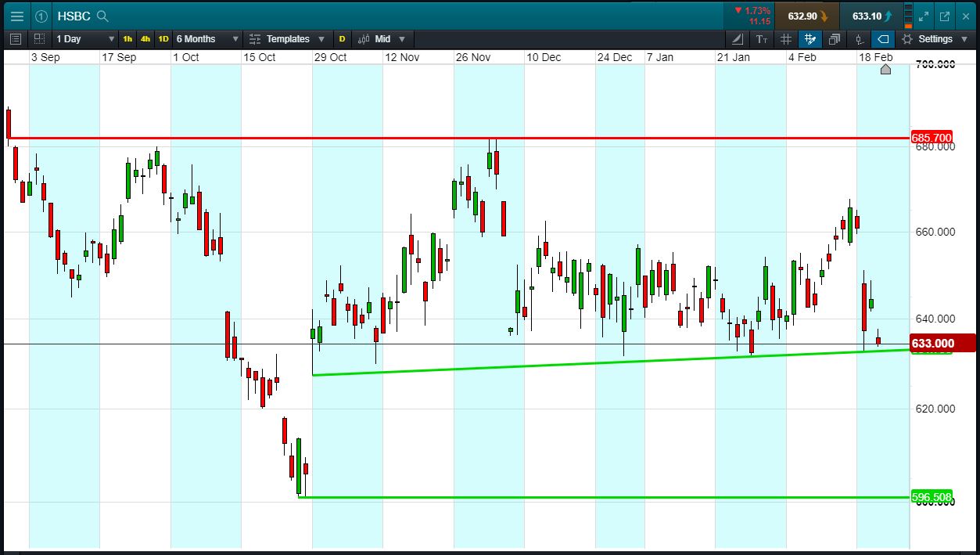
Task: Open the Templates sliders icon
Action: (x=255, y=38)
